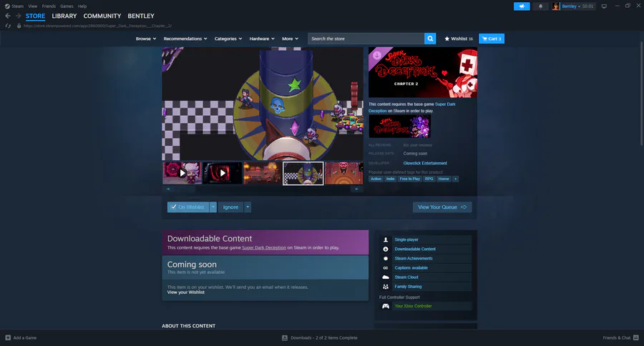This screenshot has width=644, height=346.
Task: Focus the Search the store field
Action: (366, 39)
